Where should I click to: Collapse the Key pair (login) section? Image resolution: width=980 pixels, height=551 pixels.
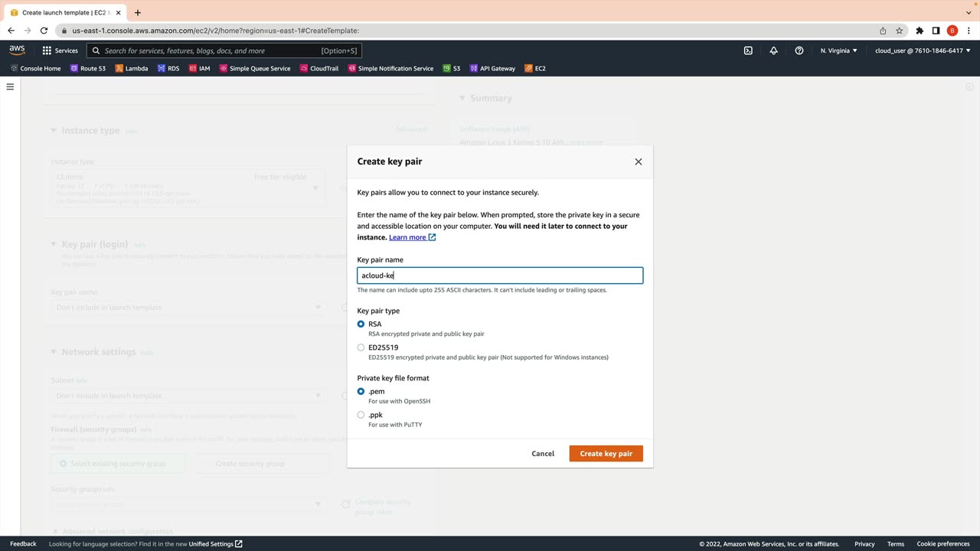(x=54, y=245)
